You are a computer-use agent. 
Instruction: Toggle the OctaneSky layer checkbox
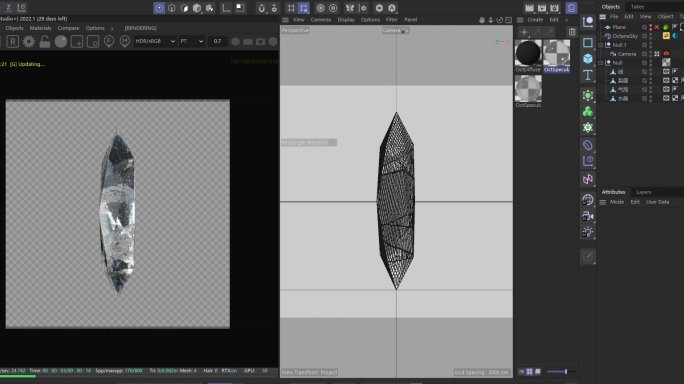click(x=644, y=36)
